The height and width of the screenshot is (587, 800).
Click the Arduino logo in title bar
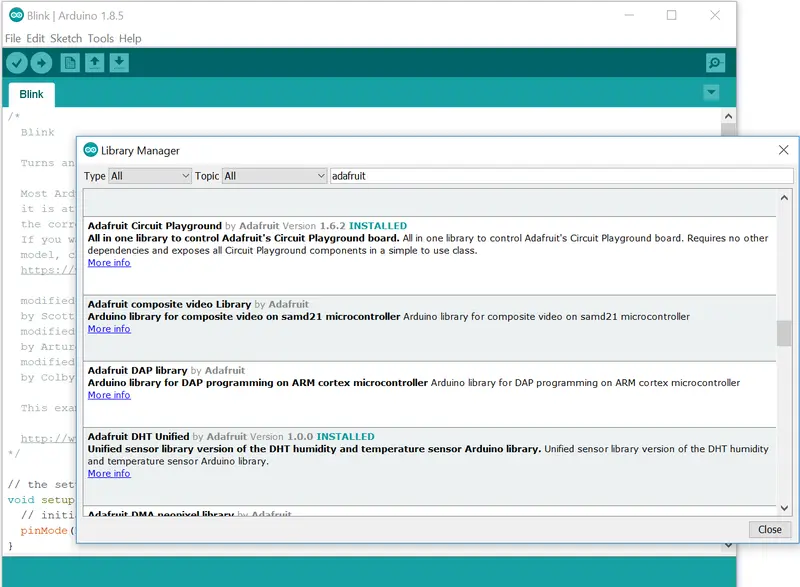[x=16, y=16]
